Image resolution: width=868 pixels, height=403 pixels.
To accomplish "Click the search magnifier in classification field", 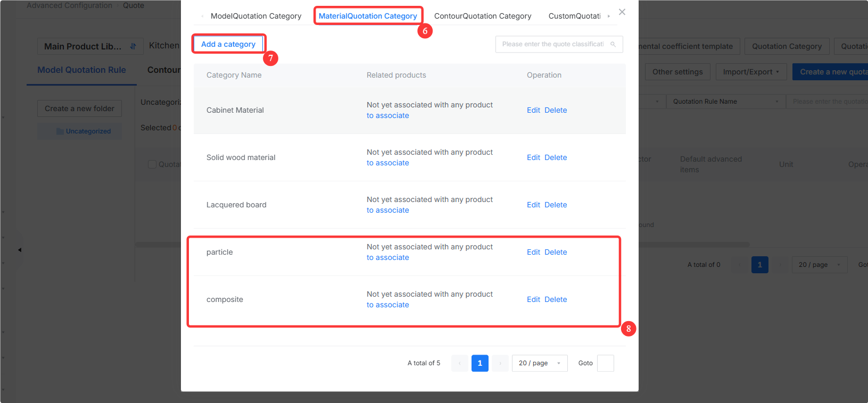I will click(x=613, y=44).
